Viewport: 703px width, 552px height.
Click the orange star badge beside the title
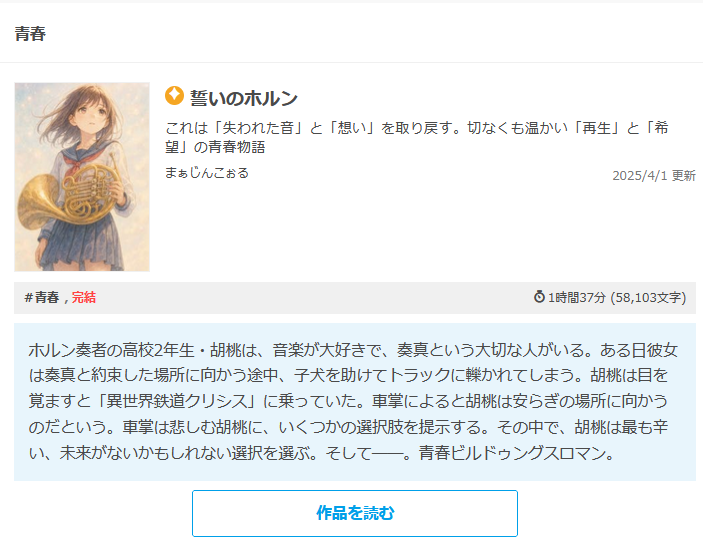tap(174, 96)
